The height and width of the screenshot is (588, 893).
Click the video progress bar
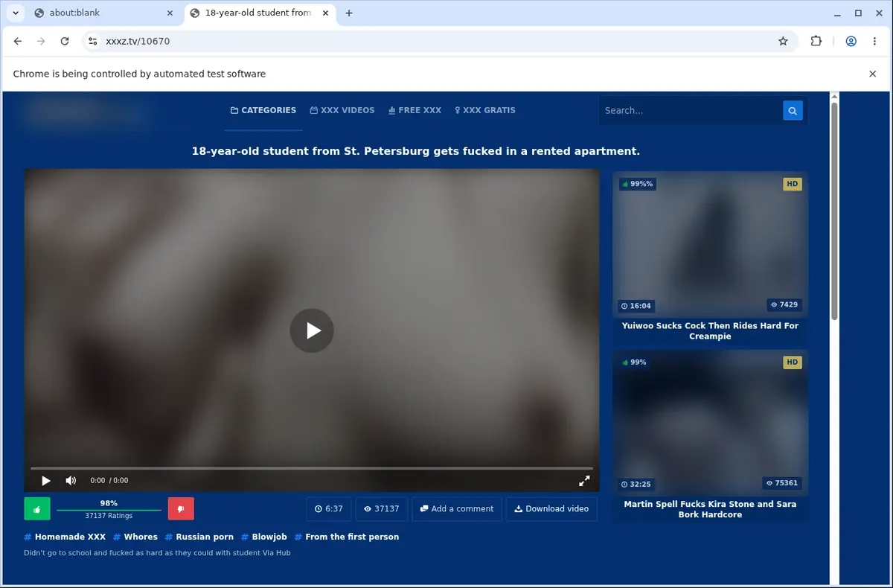tap(312, 468)
